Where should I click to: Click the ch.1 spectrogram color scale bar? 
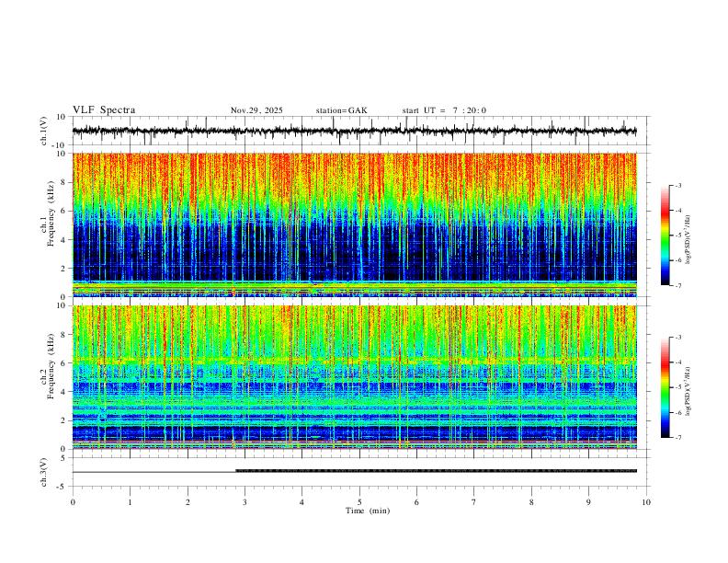point(665,236)
